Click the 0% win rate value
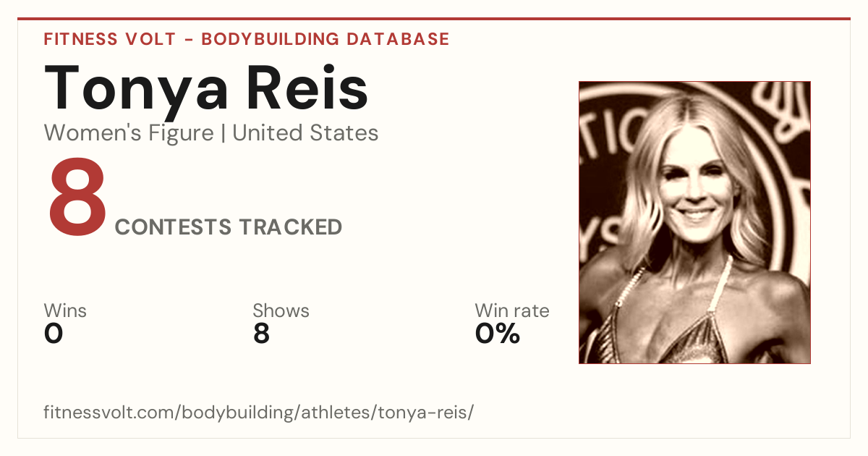The height and width of the screenshot is (456, 868). click(x=498, y=334)
